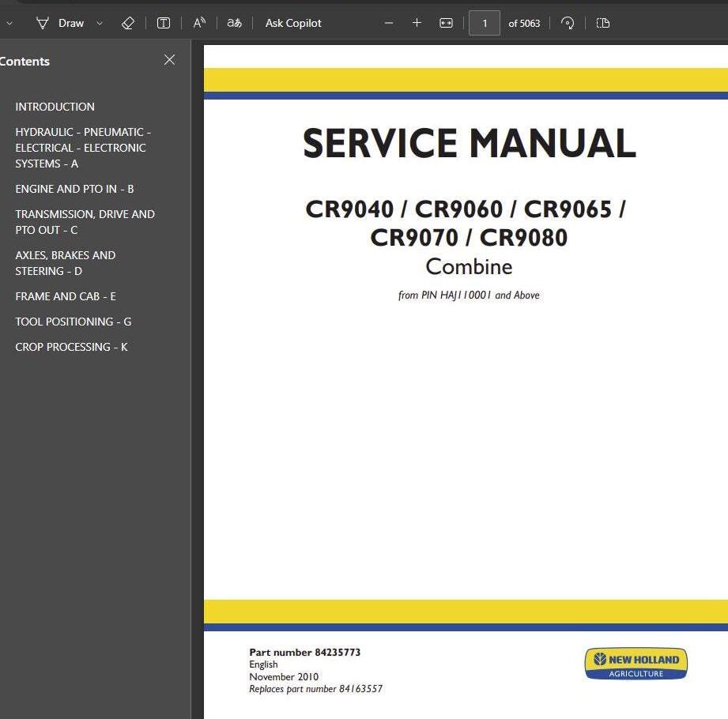728x719 pixels.
Task: Click the Contents panel heading
Action: [x=25, y=62]
